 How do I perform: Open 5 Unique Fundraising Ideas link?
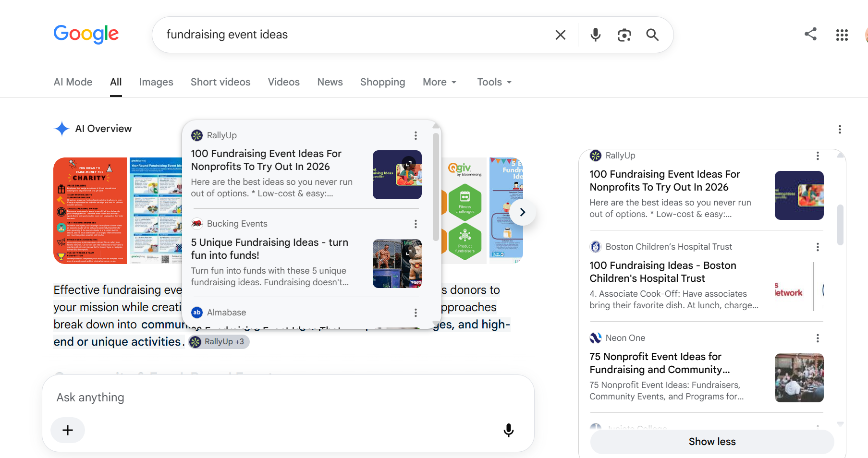pyautogui.click(x=269, y=249)
